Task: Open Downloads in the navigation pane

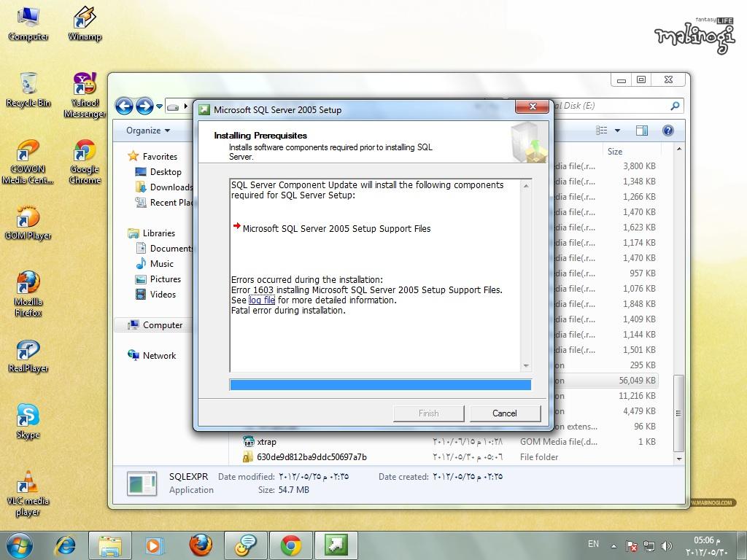Action: coord(164,187)
